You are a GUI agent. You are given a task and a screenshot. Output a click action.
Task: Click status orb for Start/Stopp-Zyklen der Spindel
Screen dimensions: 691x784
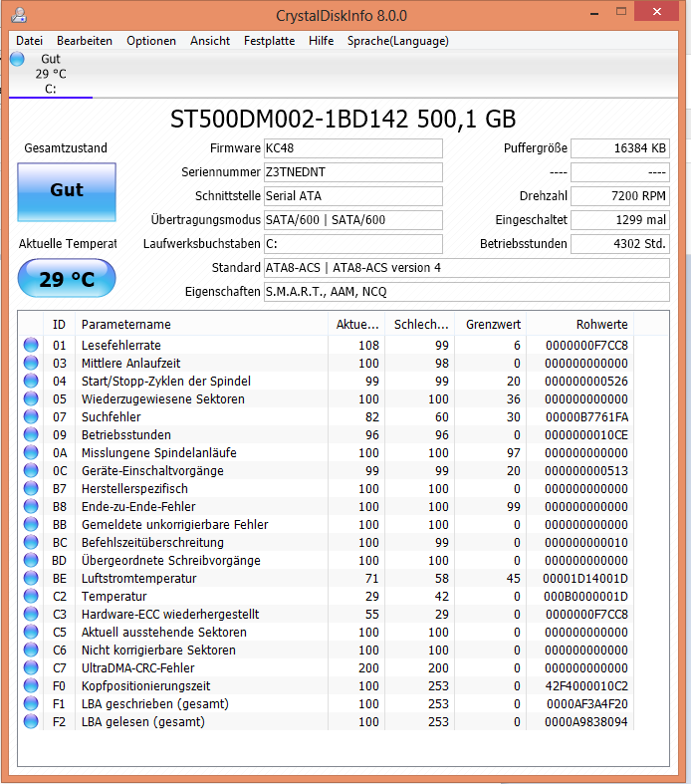pos(31,381)
